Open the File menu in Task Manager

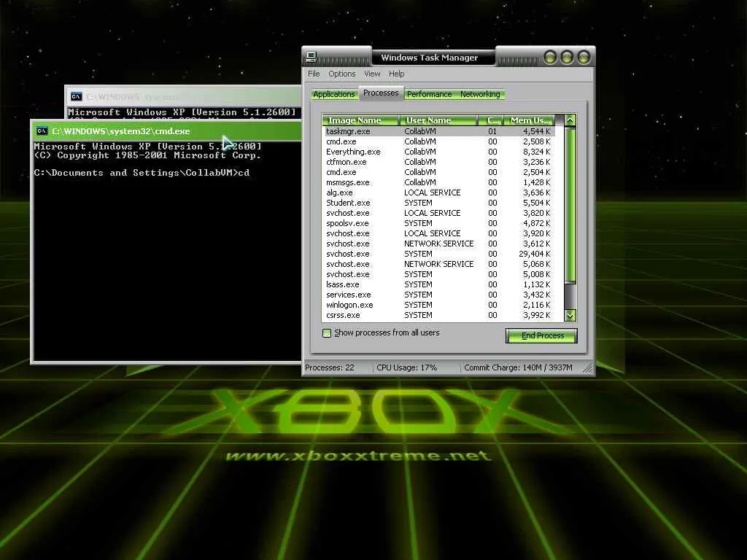coord(314,74)
